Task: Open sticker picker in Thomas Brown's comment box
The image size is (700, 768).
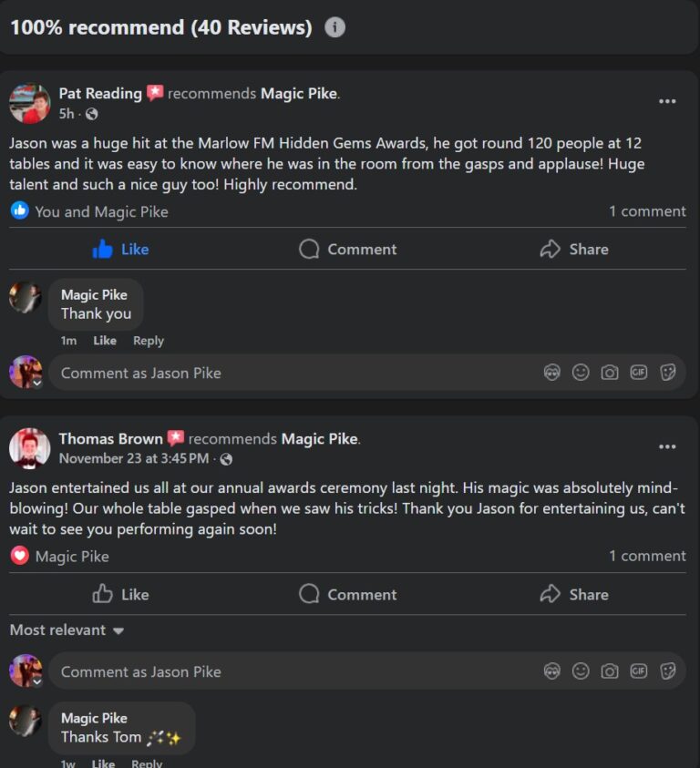Action: (x=668, y=671)
